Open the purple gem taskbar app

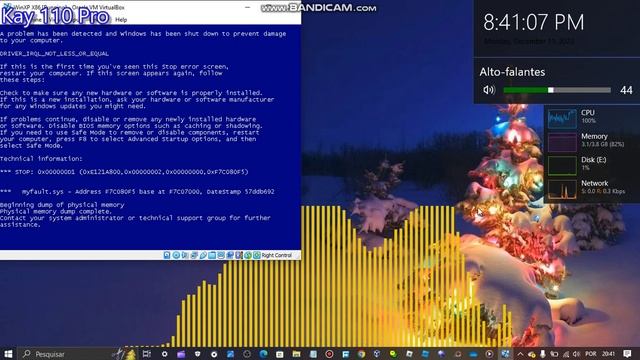pyautogui.click(x=441, y=354)
